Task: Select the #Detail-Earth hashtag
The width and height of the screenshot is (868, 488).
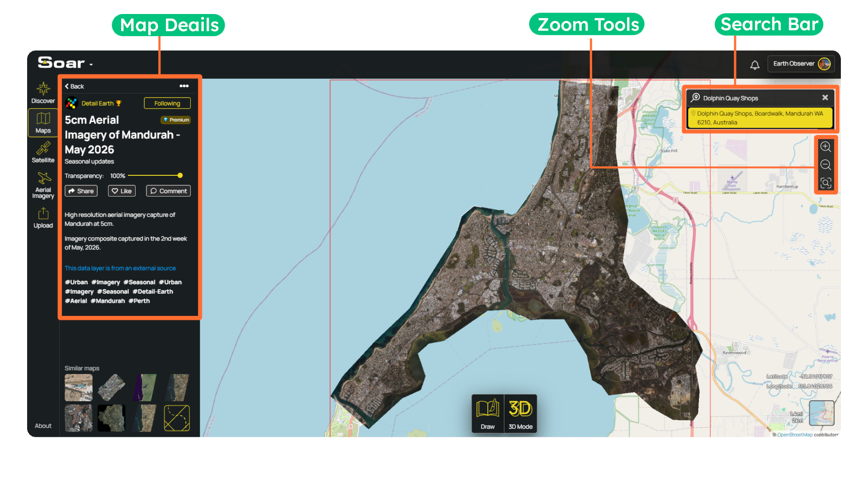Action: point(153,292)
